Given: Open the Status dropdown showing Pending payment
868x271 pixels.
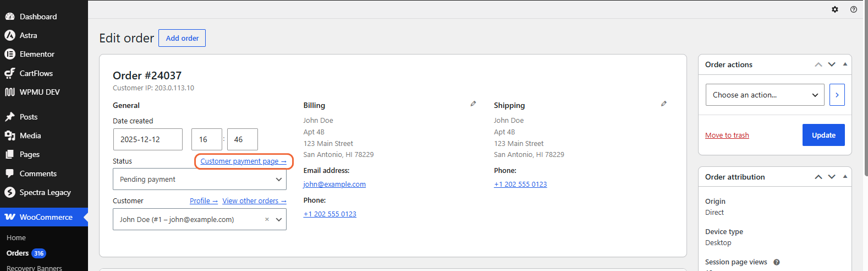Looking at the screenshot, I should pos(200,179).
